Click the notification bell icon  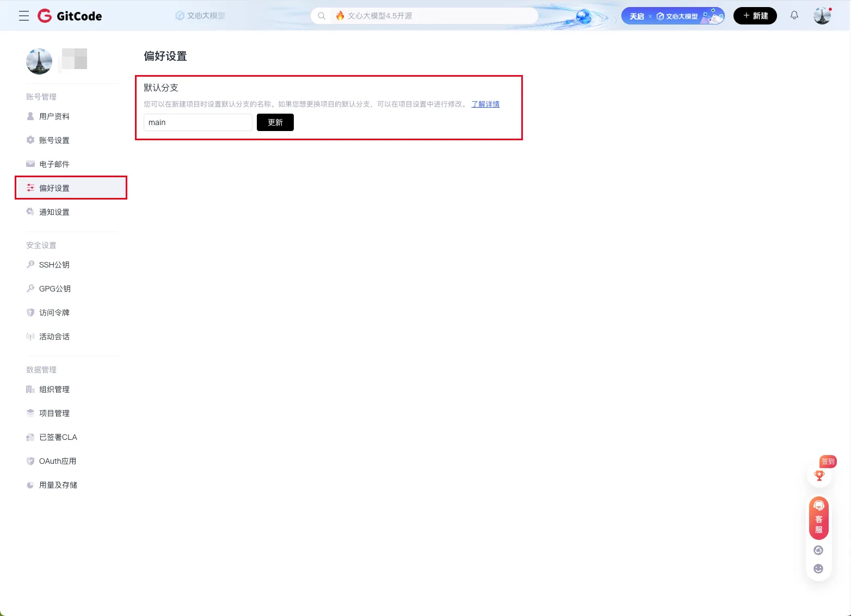[794, 15]
